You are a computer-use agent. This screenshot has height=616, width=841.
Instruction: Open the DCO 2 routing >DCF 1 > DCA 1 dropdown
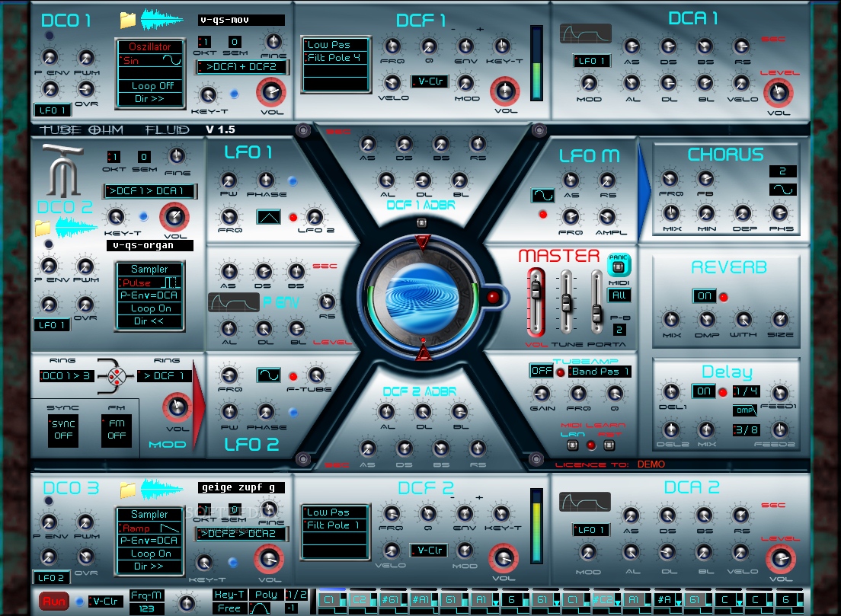[x=150, y=191]
